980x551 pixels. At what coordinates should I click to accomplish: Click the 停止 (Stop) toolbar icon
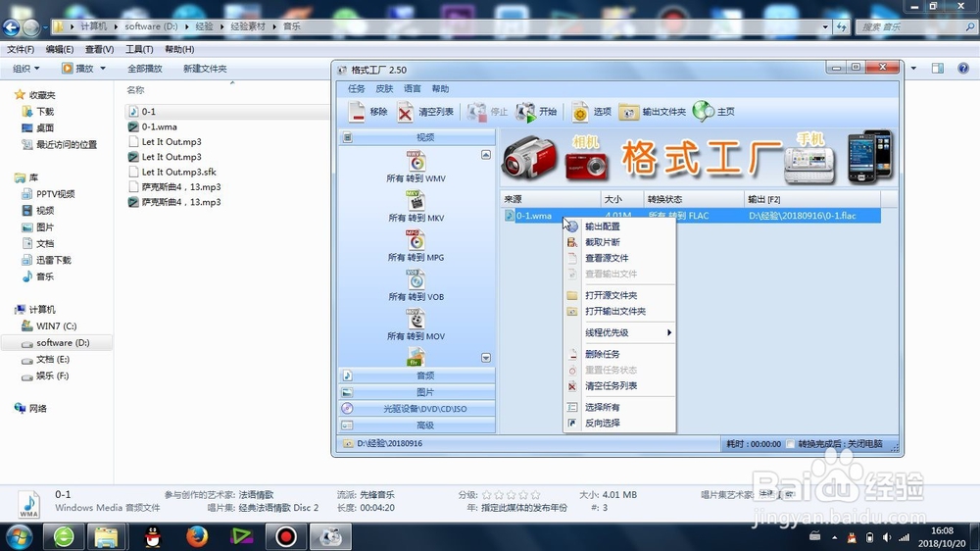(x=476, y=112)
